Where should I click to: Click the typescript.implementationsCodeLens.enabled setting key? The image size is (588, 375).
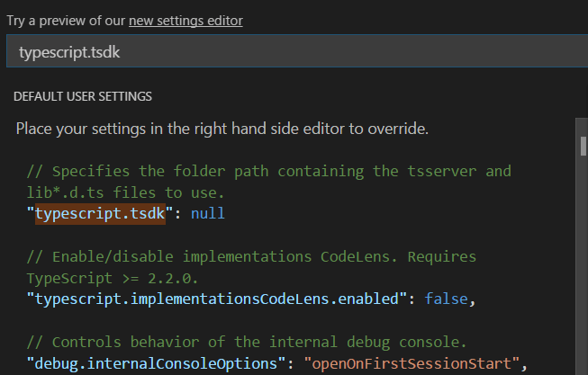[217, 299]
